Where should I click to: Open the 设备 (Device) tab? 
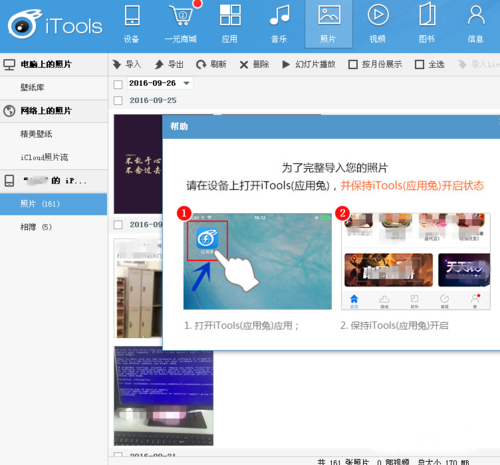[x=132, y=24]
